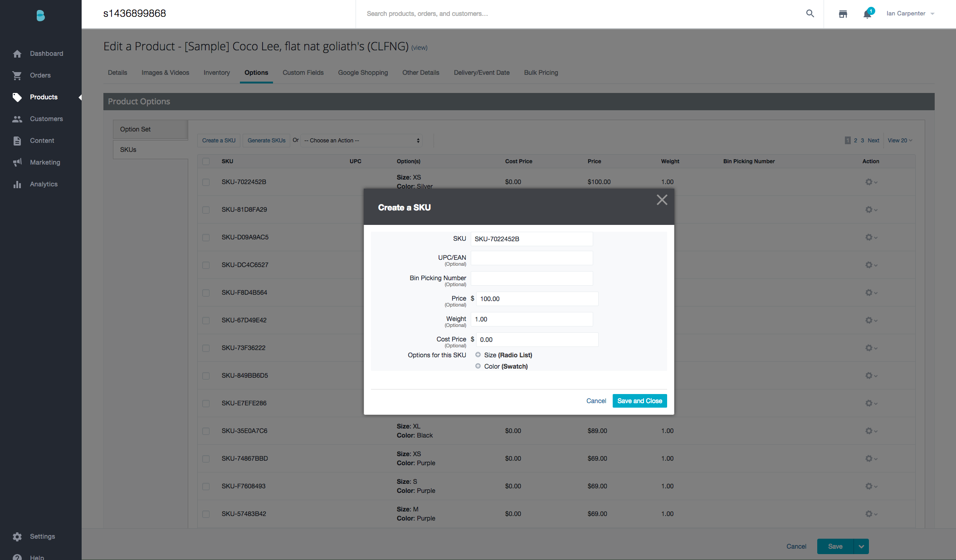Check the SKU-D09A9AC5 row checkbox
956x560 pixels.
(206, 238)
